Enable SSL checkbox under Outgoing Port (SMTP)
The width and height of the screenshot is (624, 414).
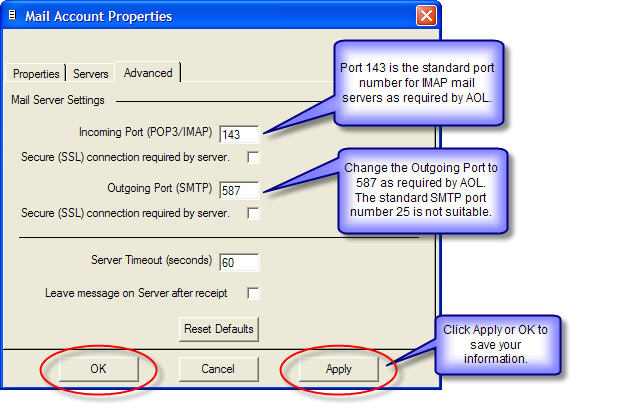253,213
